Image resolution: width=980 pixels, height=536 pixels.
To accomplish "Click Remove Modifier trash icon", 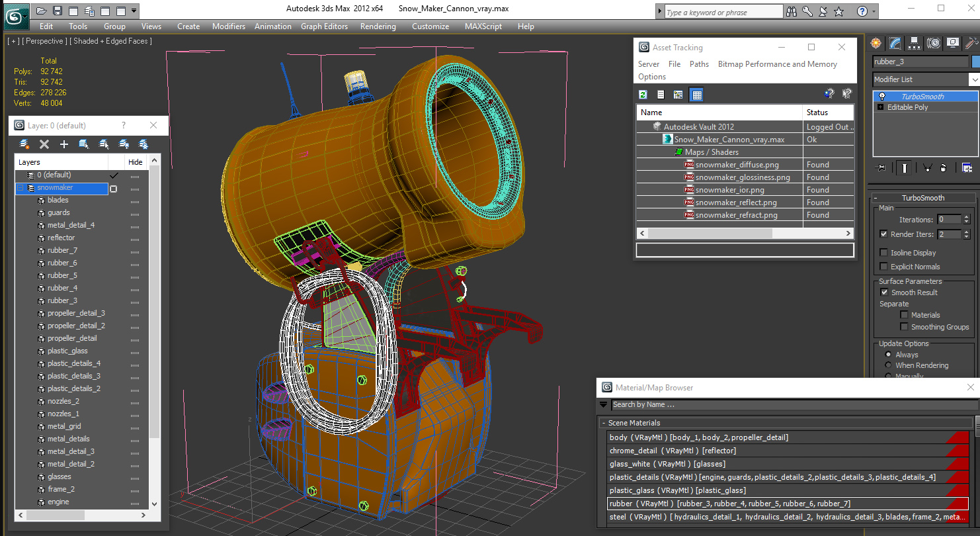I will click(944, 168).
